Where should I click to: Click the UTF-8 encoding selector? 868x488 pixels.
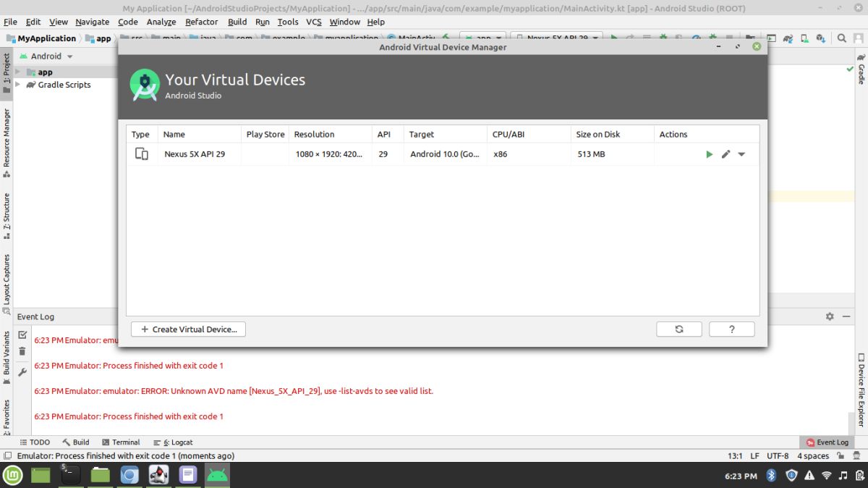(778, 456)
